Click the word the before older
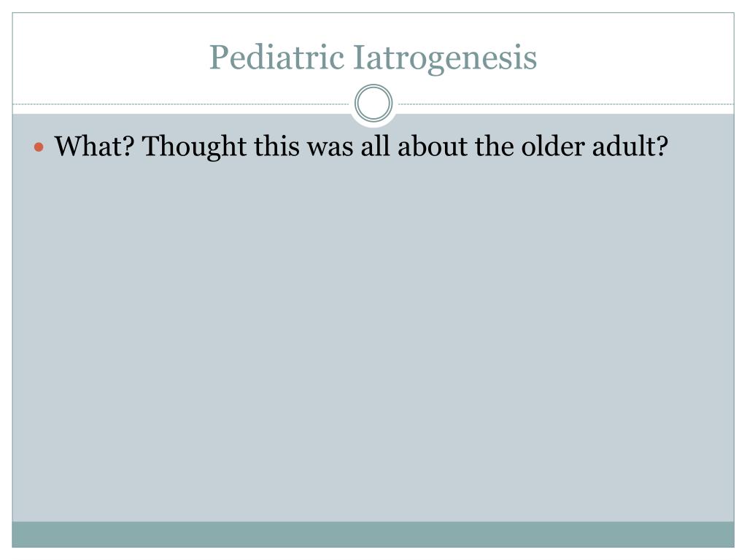 [494, 146]
